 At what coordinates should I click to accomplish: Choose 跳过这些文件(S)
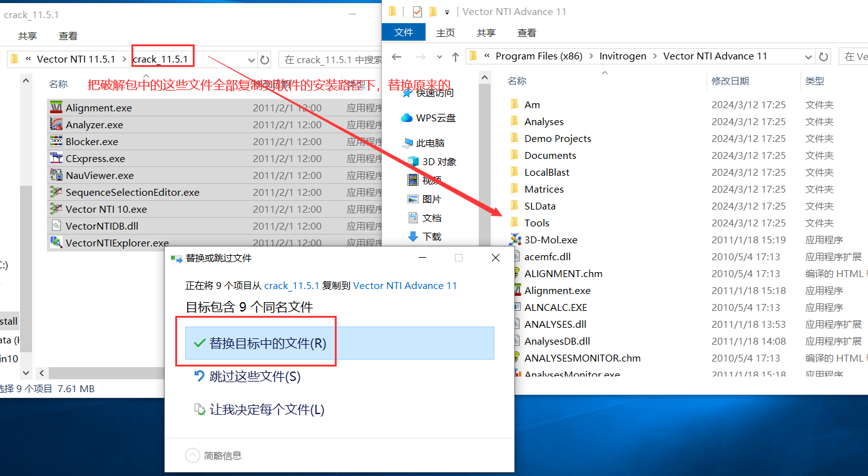(x=247, y=377)
